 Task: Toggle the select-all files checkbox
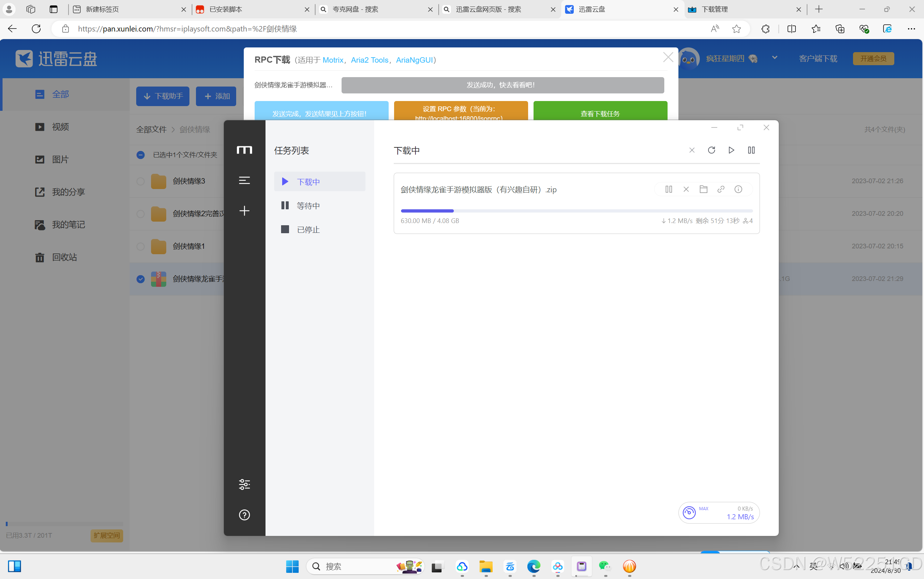[141, 155]
